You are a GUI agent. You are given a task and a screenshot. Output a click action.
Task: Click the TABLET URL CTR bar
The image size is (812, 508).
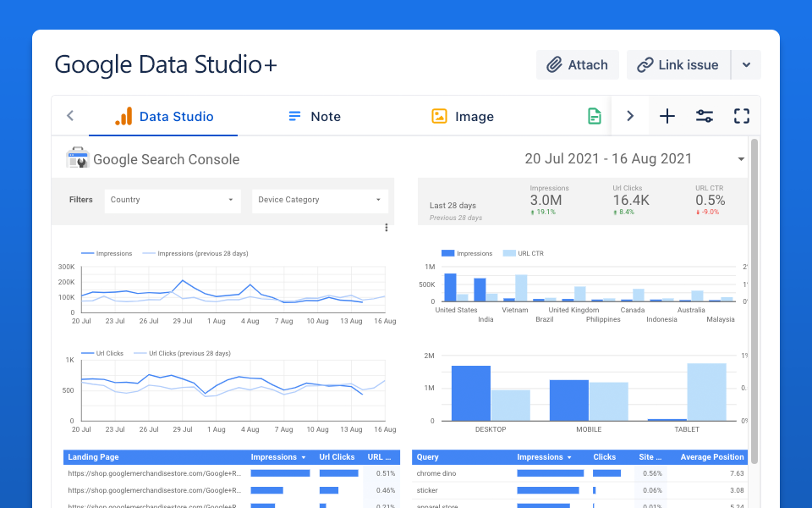[707, 392]
